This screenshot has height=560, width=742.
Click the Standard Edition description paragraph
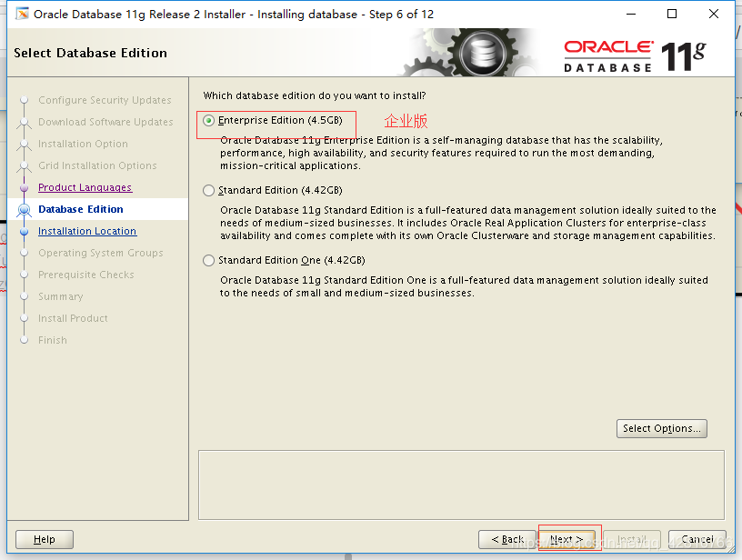[x=468, y=223]
